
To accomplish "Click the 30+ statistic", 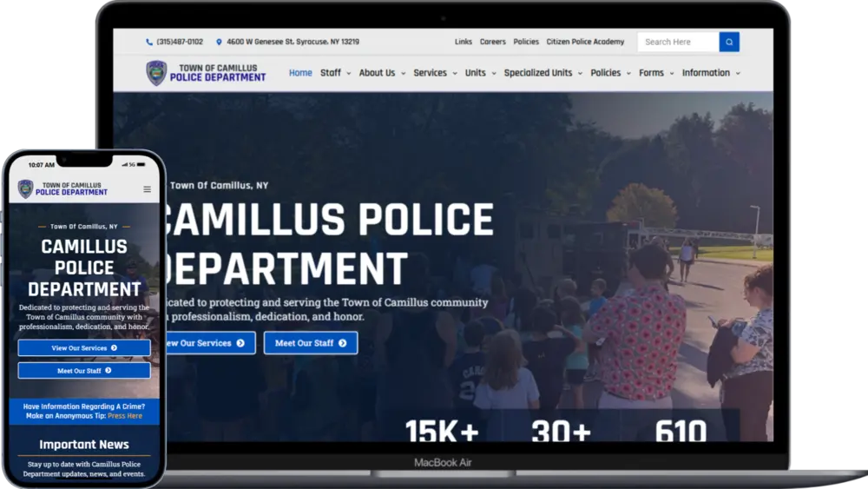I will 562,430.
